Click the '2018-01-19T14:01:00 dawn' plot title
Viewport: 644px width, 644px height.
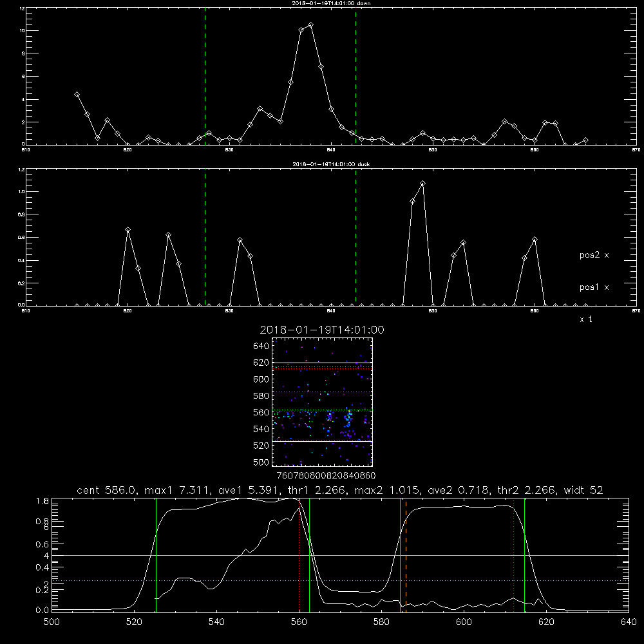click(x=331, y=3)
